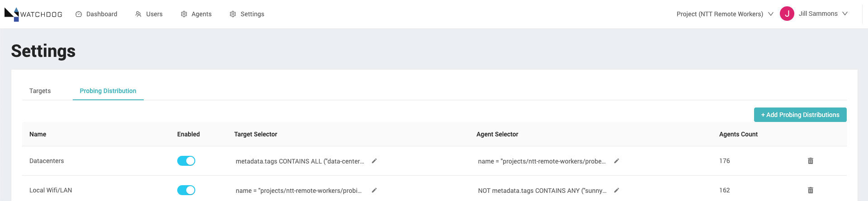Expand the Project (NTT Remote Workers) dropdown
Image resolution: width=868 pixels, height=201 pixels.
point(725,14)
